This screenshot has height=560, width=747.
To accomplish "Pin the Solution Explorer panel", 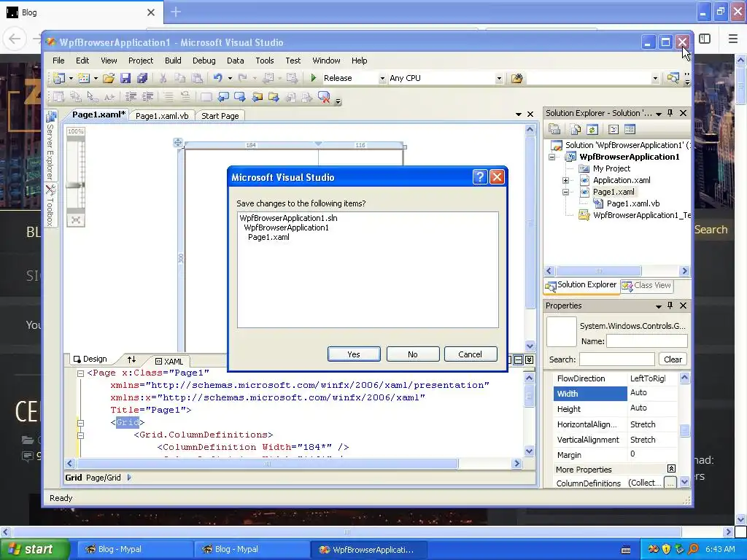I will [x=670, y=113].
